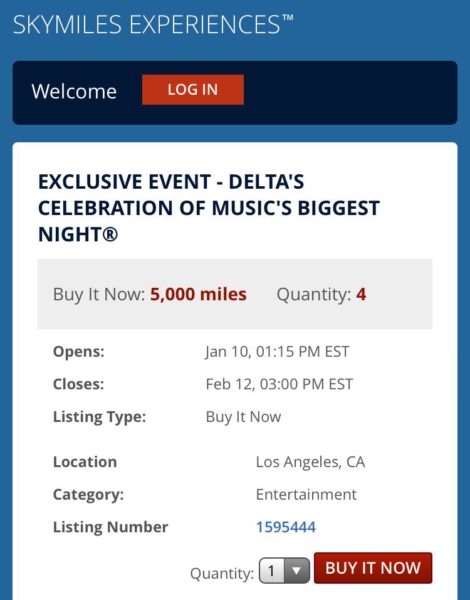
Task: Click the Welcome text in banner
Action: coord(74,91)
